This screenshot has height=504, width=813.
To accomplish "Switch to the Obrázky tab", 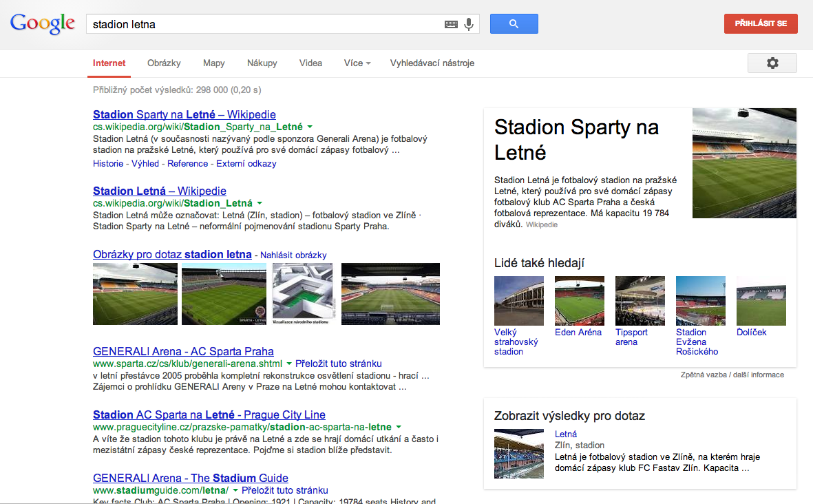I will (164, 63).
